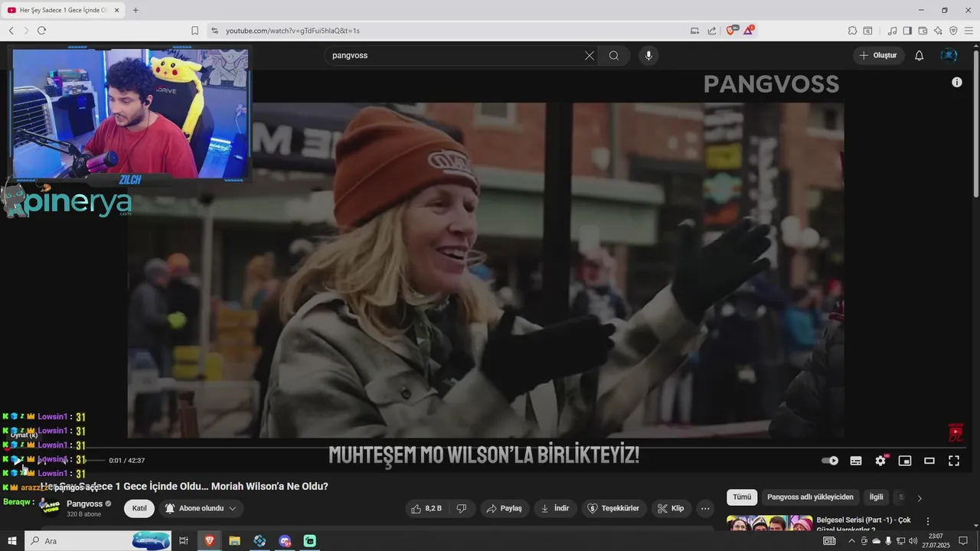Bookmark this page with the bookmark icon
The image size is (980, 551).
[x=194, y=31]
